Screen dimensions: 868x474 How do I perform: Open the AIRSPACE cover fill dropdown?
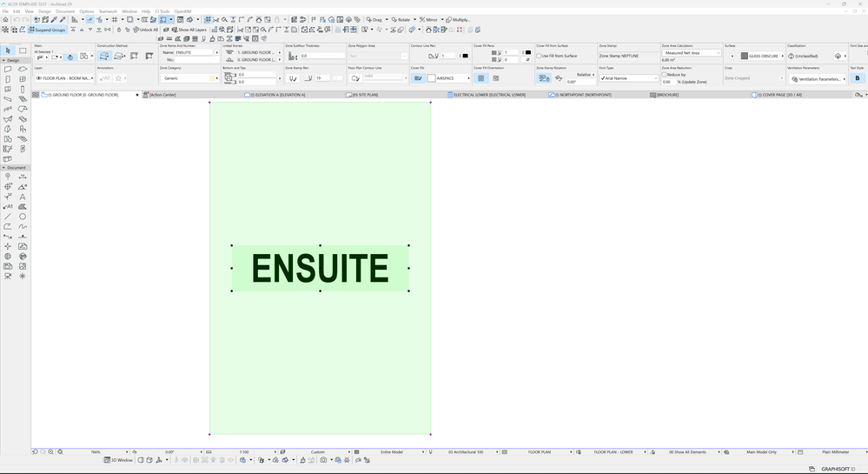(x=448, y=78)
